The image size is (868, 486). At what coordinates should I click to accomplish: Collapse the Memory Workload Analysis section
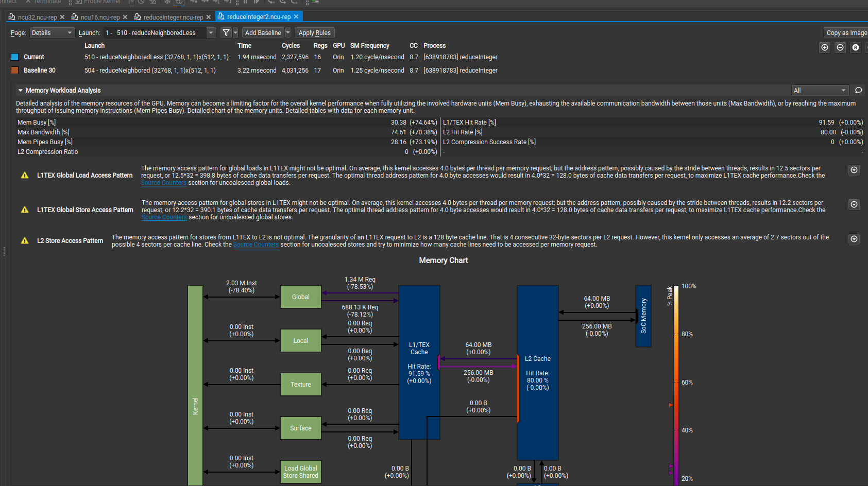pos(21,90)
